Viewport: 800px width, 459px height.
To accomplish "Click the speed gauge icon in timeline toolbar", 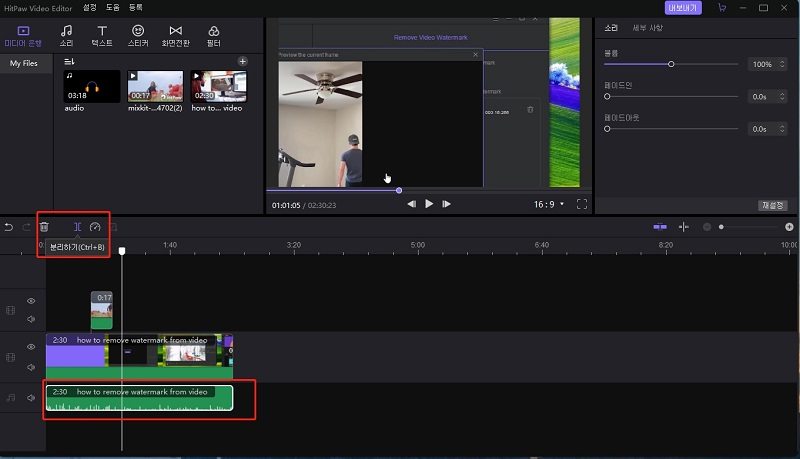I will [95, 227].
